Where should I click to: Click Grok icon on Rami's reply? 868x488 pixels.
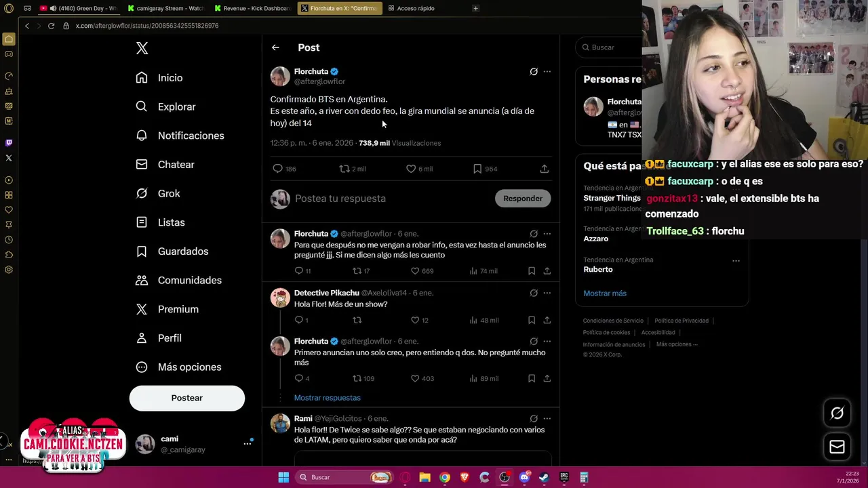534,418
